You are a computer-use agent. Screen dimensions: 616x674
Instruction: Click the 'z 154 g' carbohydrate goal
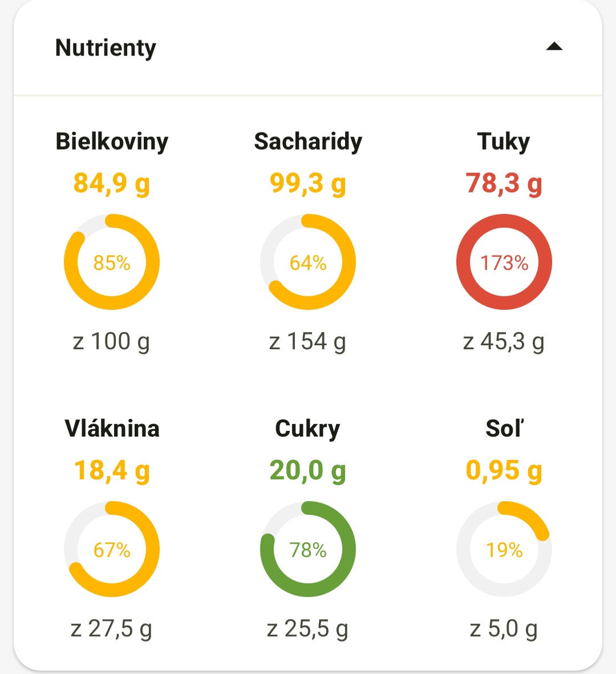coord(307,342)
